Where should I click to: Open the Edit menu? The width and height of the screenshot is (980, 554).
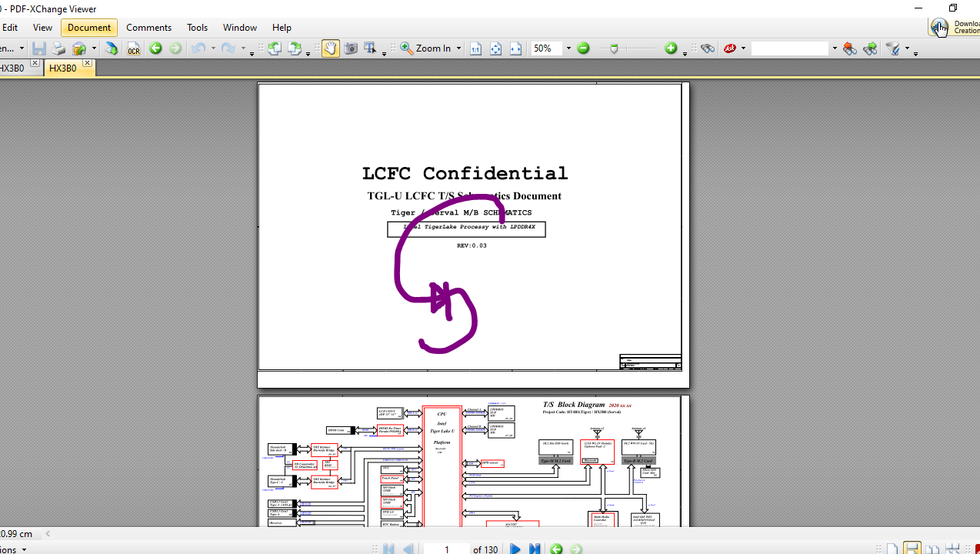10,27
